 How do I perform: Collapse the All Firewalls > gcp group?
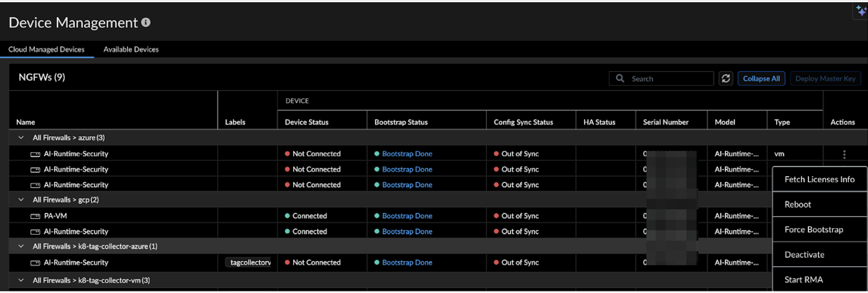coord(21,200)
